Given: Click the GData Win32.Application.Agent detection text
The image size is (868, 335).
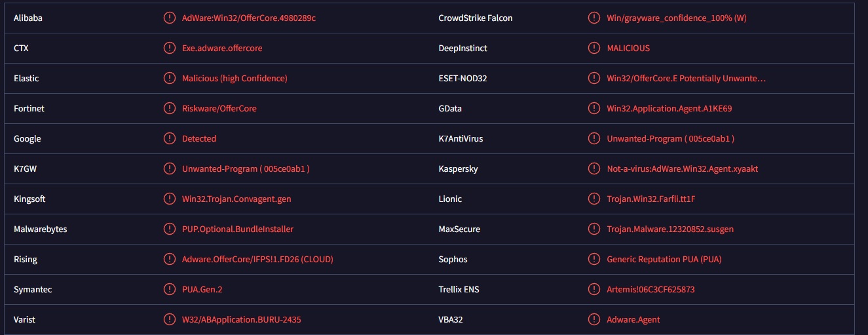Looking at the screenshot, I should [669, 108].
